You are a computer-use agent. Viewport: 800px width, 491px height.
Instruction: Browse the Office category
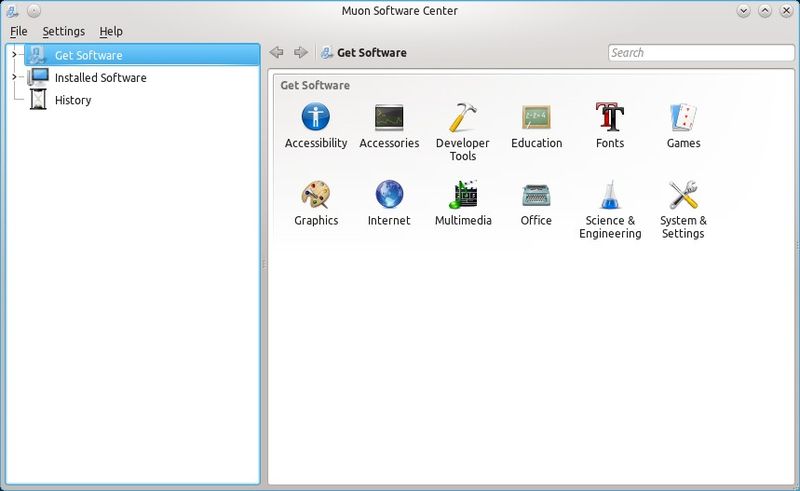pyautogui.click(x=536, y=196)
